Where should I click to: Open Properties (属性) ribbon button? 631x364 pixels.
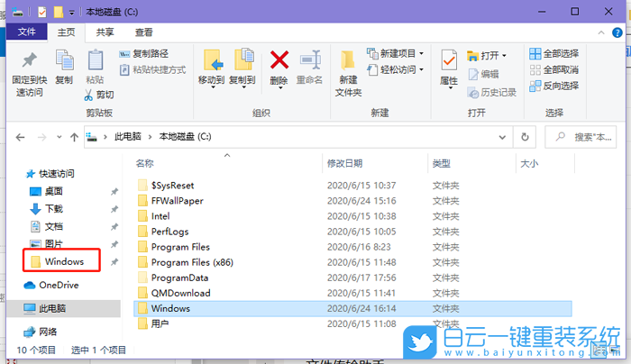449,68
